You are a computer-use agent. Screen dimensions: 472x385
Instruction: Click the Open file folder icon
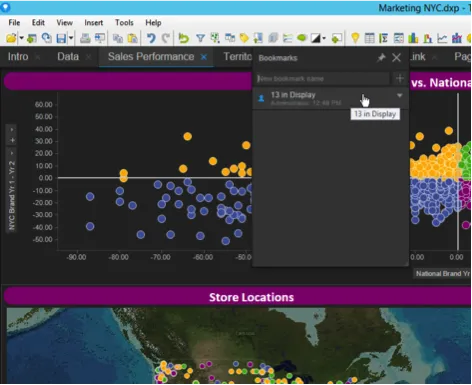click(11, 38)
